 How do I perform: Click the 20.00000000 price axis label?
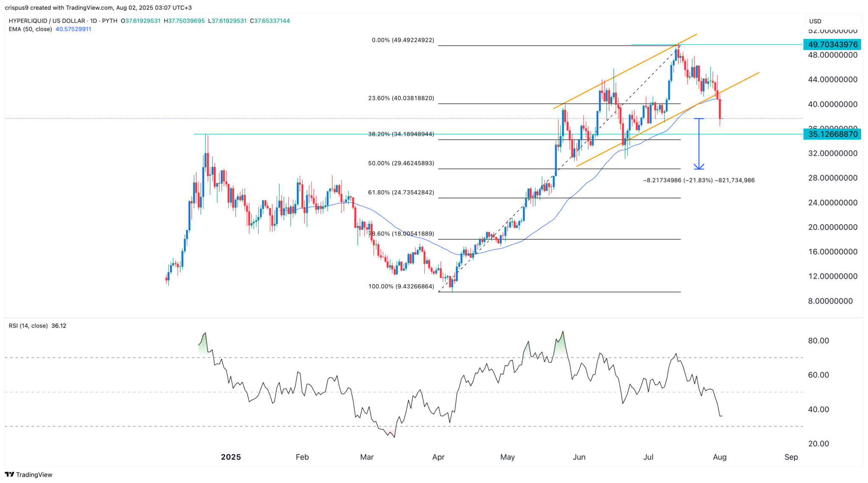coord(833,227)
